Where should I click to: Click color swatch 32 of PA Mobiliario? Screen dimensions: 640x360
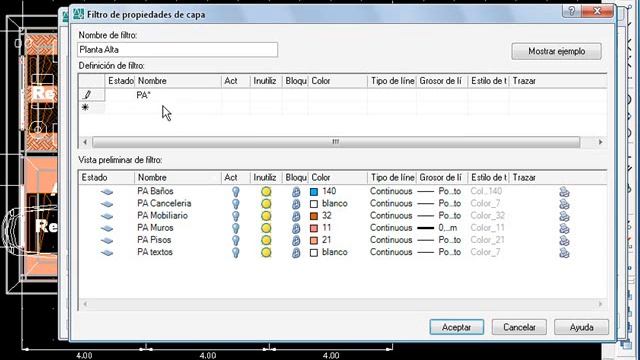[x=314, y=216]
